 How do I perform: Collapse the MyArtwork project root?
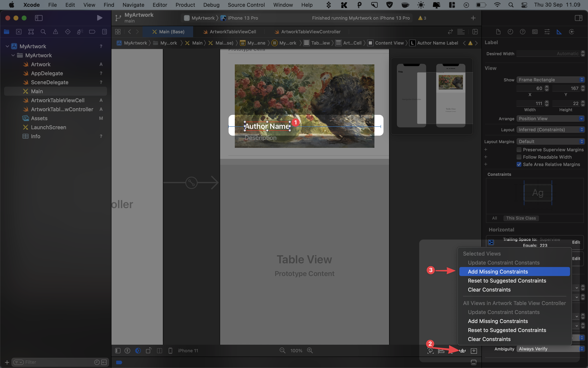click(7, 46)
